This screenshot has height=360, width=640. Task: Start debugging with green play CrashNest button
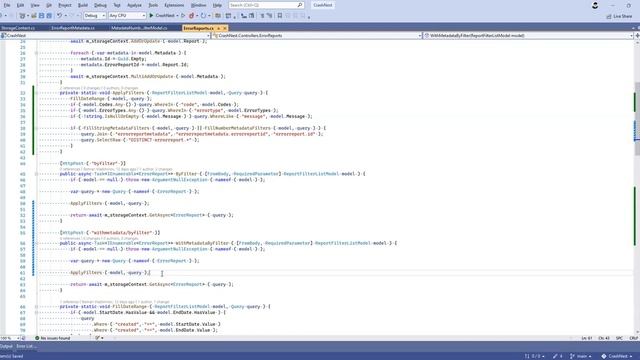coord(162,16)
